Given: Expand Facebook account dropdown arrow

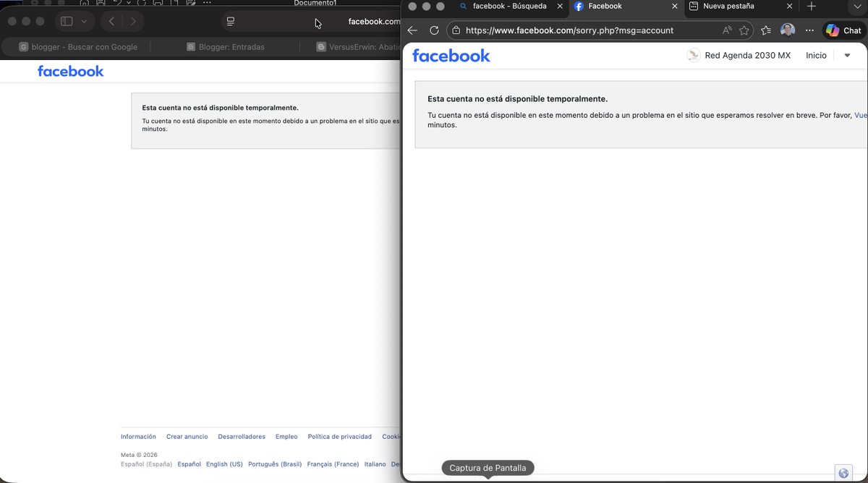Looking at the screenshot, I should [x=847, y=56].
